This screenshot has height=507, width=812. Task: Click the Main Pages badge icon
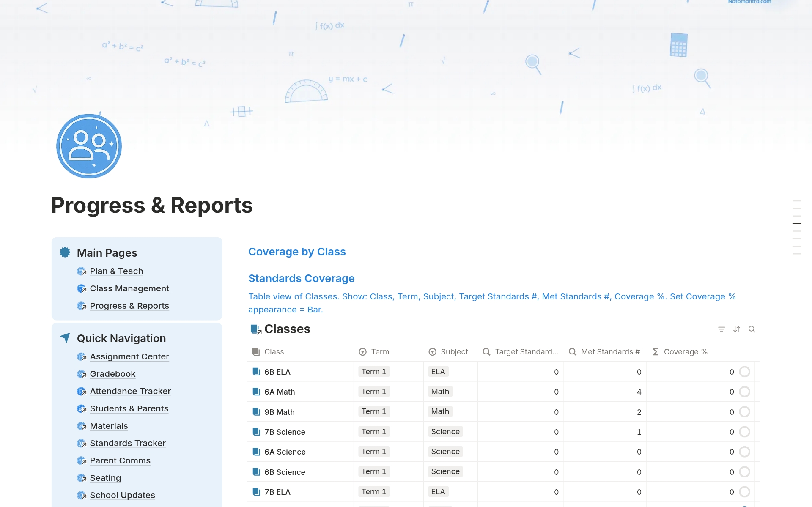[65, 252]
